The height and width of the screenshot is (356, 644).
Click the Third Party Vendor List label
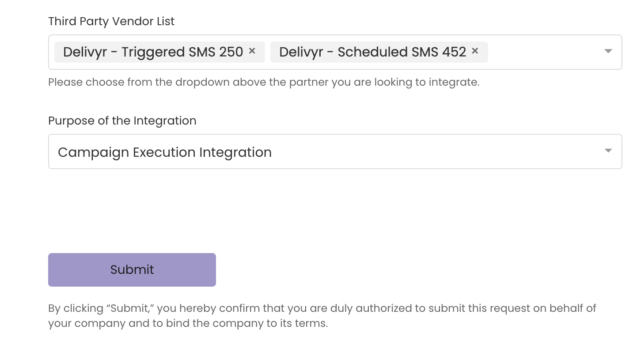tap(111, 21)
